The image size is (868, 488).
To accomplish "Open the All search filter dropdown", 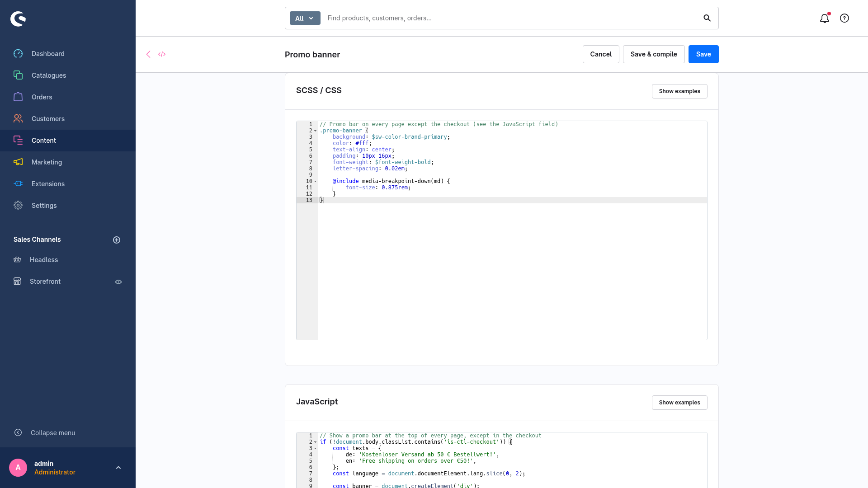I will coord(305,18).
